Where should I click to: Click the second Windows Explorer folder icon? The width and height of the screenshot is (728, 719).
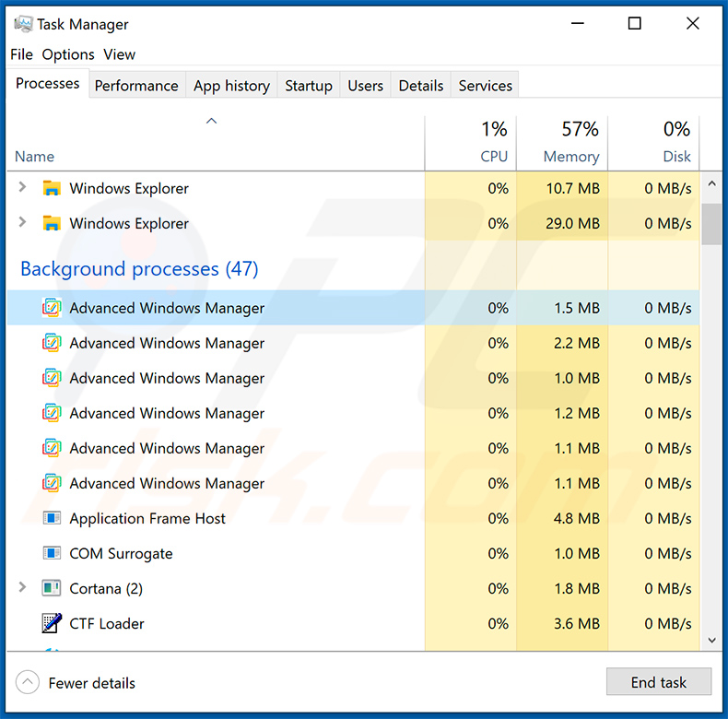52,223
